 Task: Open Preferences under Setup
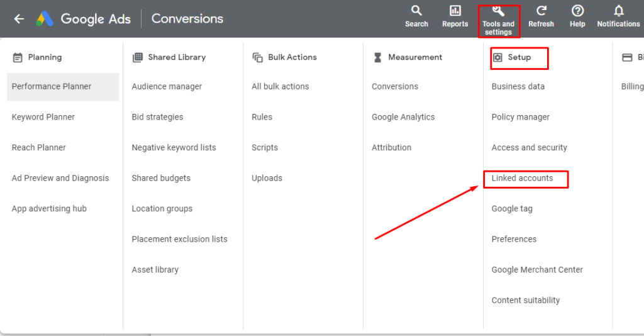coord(514,239)
